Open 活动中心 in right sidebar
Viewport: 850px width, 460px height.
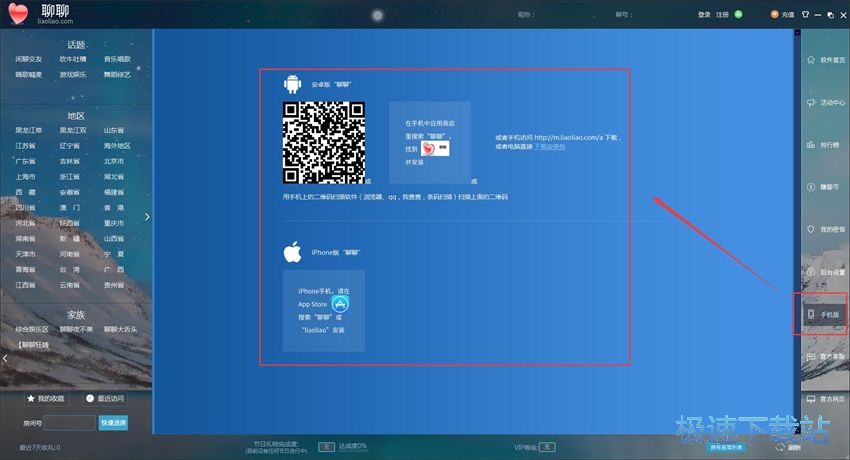click(826, 102)
